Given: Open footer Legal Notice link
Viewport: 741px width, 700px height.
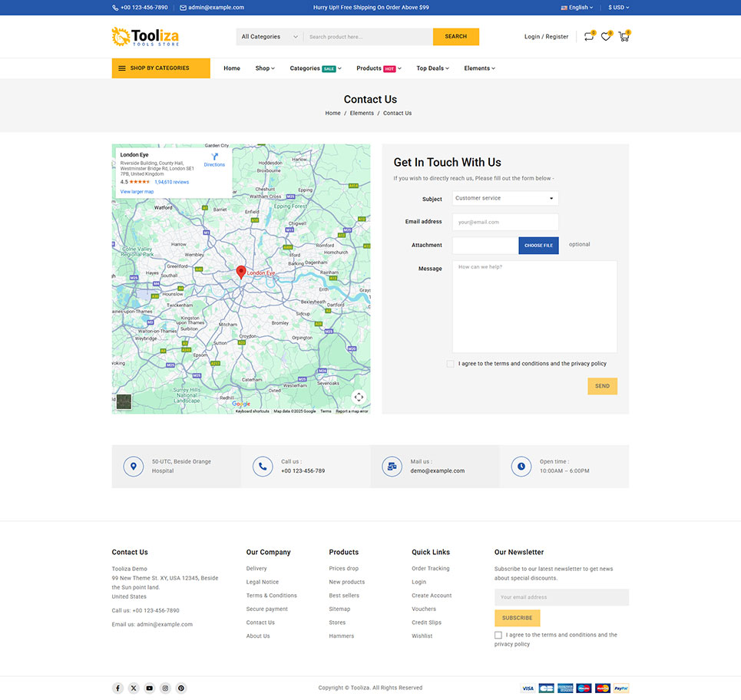Looking at the screenshot, I should point(263,583).
